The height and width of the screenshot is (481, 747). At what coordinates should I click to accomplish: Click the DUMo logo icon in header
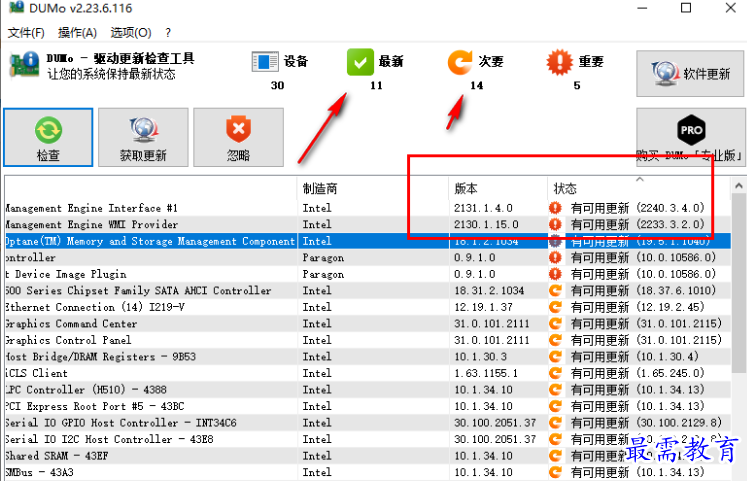point(24,64)
